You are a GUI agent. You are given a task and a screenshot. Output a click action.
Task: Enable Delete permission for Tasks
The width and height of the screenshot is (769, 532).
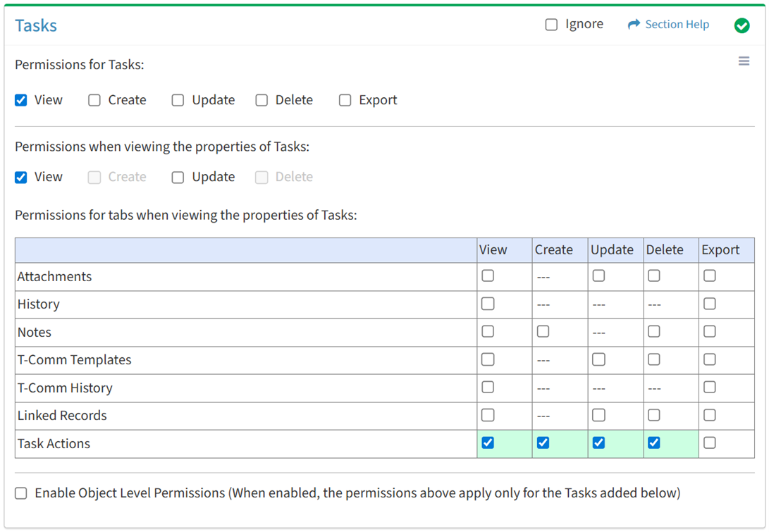pyautogui.click(x=262, y=100)
